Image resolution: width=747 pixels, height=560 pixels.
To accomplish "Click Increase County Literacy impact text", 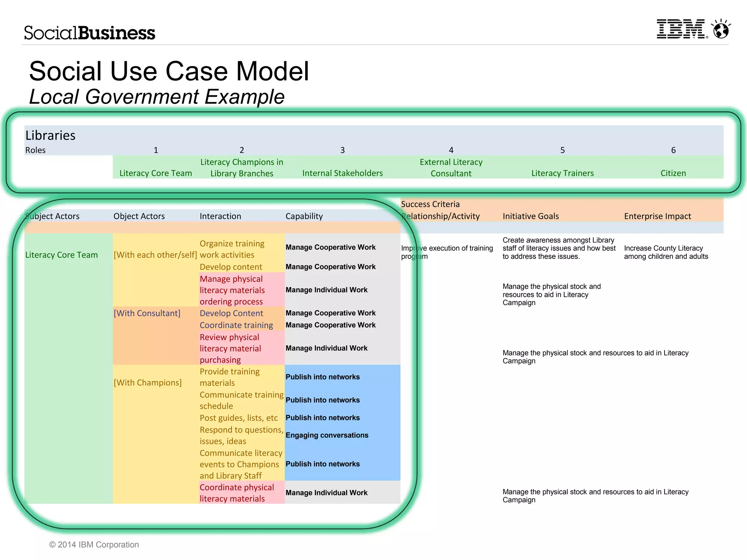I will pyautogui.click(x=666, y=252).
